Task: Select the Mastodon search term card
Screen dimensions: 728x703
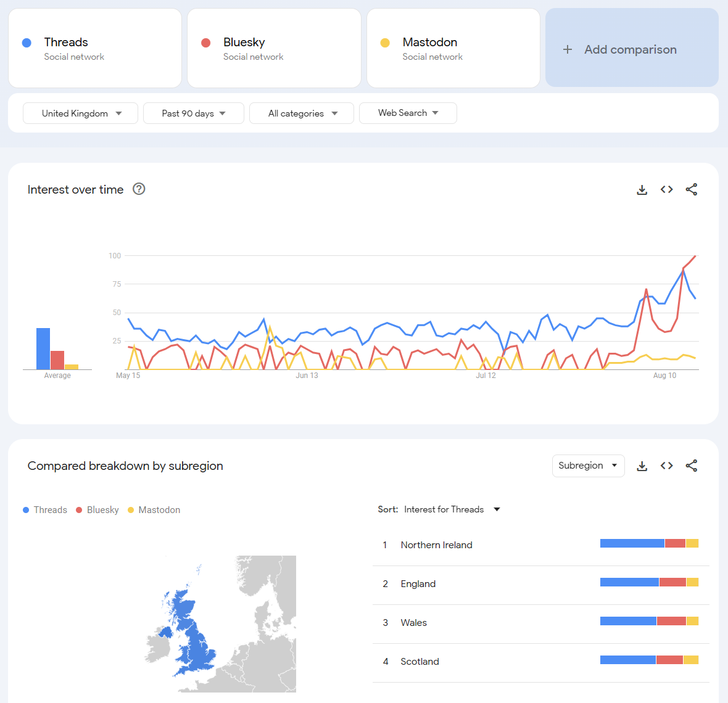Action: click(x=453, y=48)
